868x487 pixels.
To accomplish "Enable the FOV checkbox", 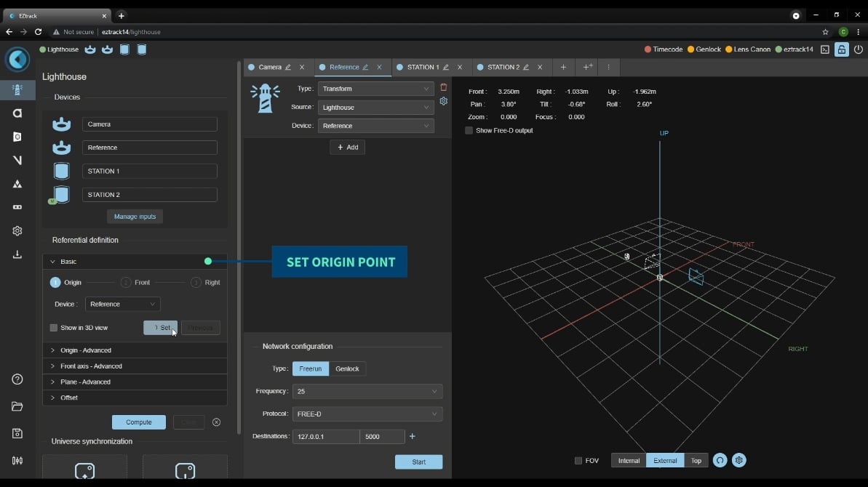I will 578,461.
